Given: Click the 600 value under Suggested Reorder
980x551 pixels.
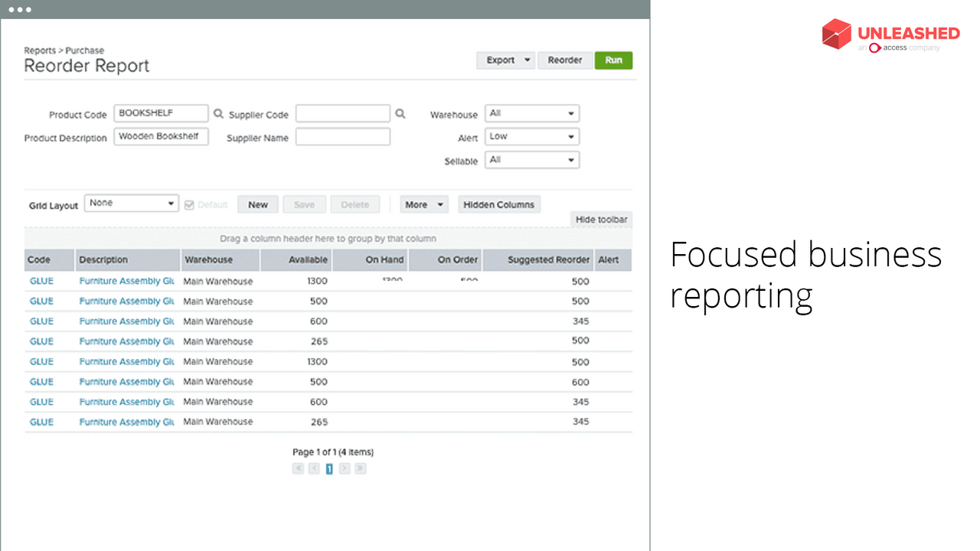Looking at the screenshot, I should coord(580,382).
